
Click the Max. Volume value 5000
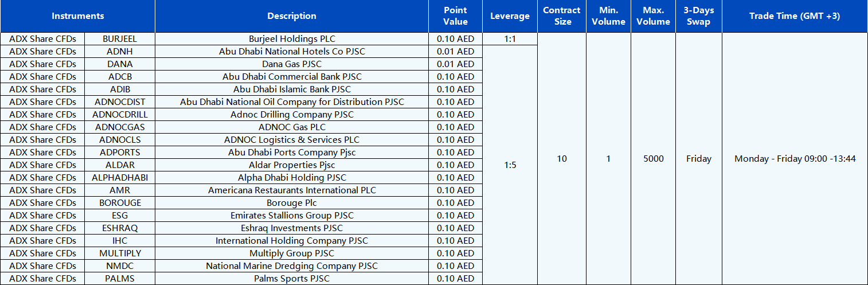[x=653, y=159]
